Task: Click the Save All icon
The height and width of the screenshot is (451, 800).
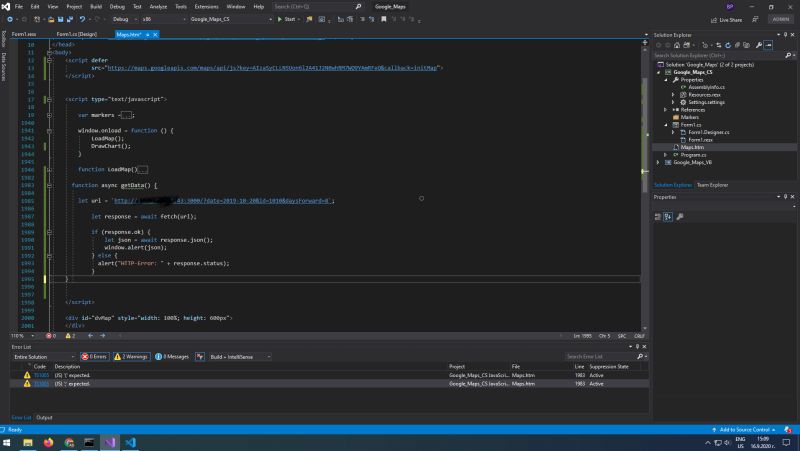Action: (x=69, y=19)
